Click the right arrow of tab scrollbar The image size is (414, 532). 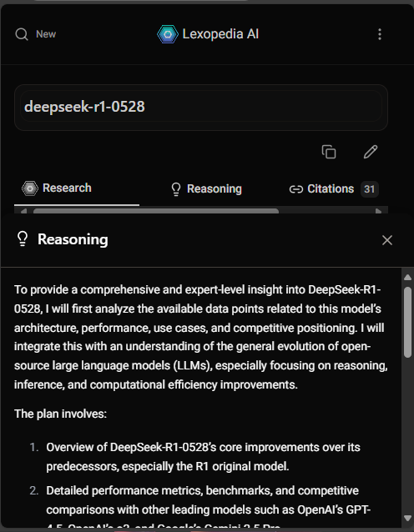378,211
